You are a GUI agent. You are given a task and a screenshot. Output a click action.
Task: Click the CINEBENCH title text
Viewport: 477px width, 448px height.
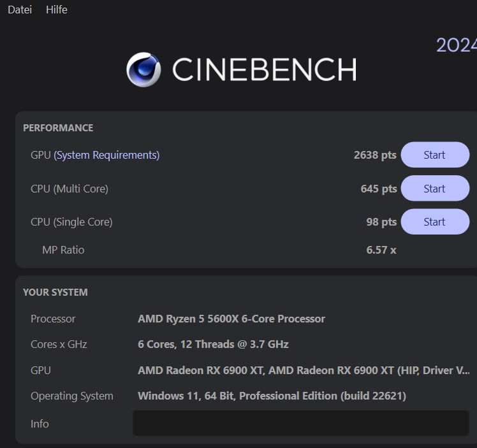265,69
